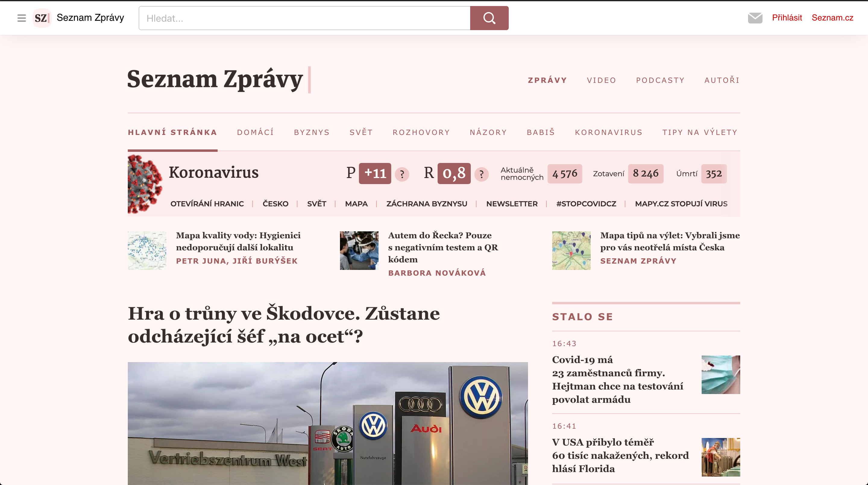868x485 pixels.
Task: Click the R 0,8 badge
Action: click(454, 174)
